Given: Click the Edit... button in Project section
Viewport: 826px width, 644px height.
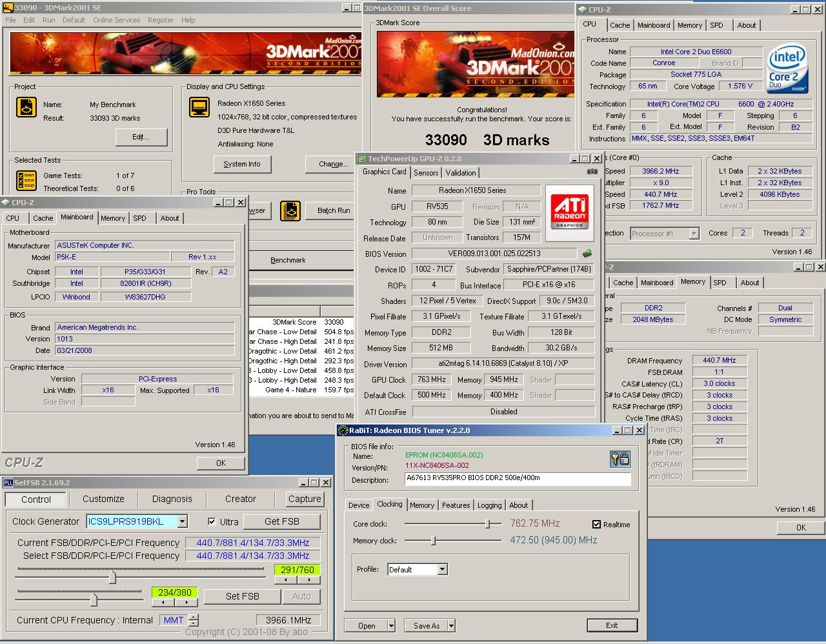Looking at the screenshot, I should tap(141, 137).
